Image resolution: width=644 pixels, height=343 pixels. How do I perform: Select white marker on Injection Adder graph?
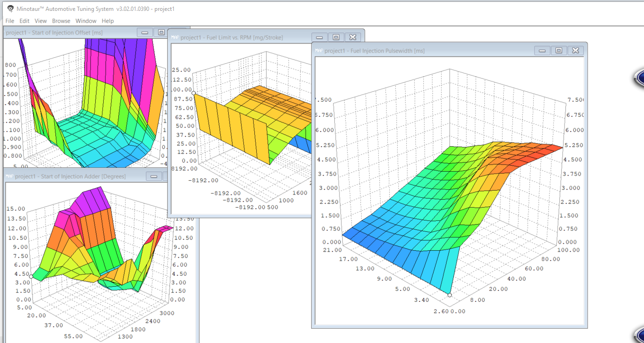tap(31, 276)
